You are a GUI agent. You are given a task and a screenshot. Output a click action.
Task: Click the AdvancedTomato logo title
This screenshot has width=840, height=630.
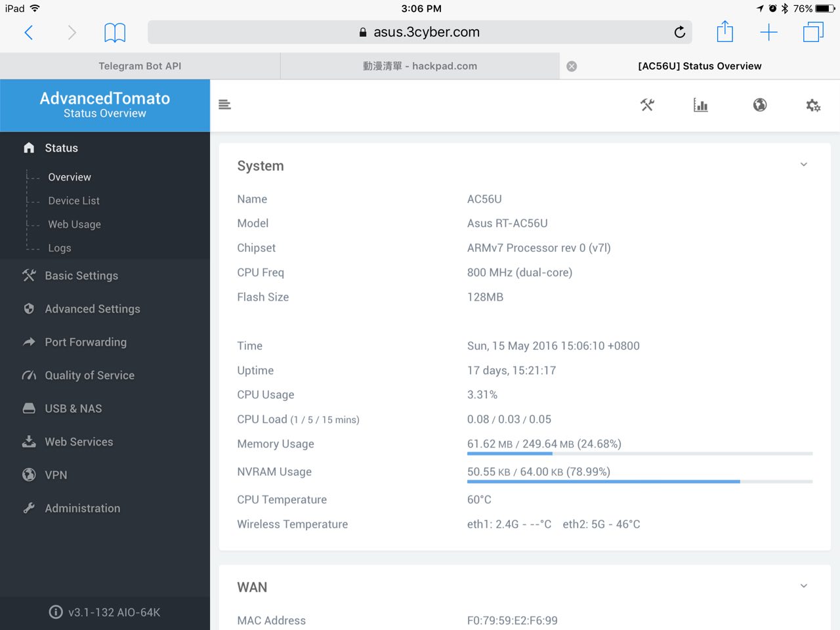pyautogui.click(x=105, y=98)
